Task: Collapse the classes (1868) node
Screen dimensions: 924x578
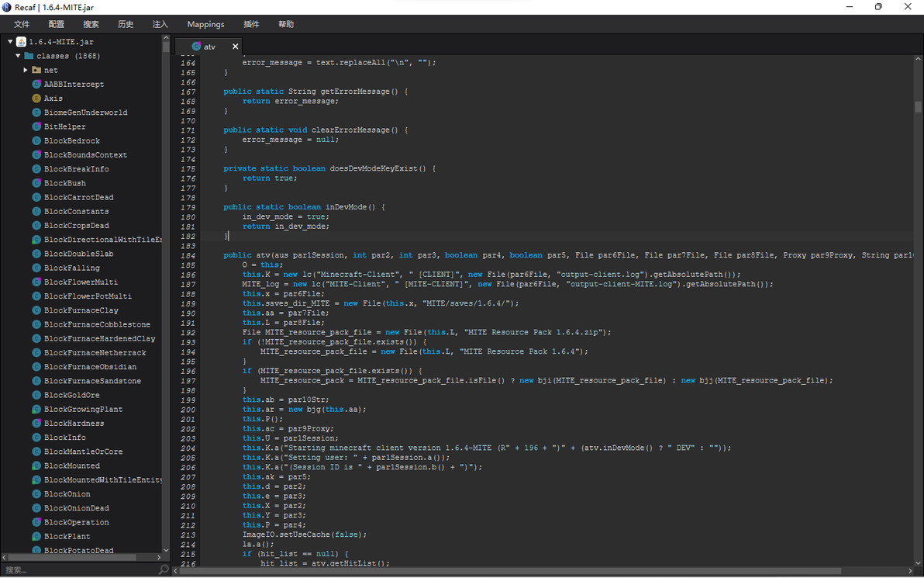Action: click(18, 56)
